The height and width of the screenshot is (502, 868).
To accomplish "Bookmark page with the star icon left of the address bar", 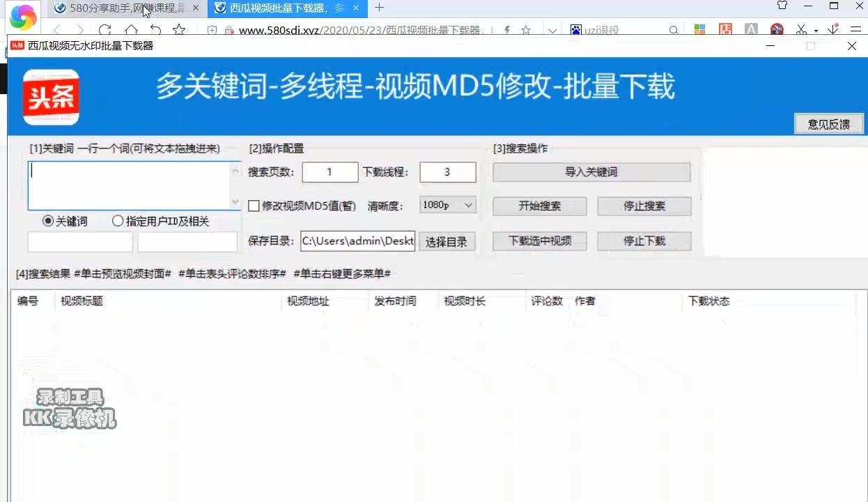I will click(x=179, y=30).
